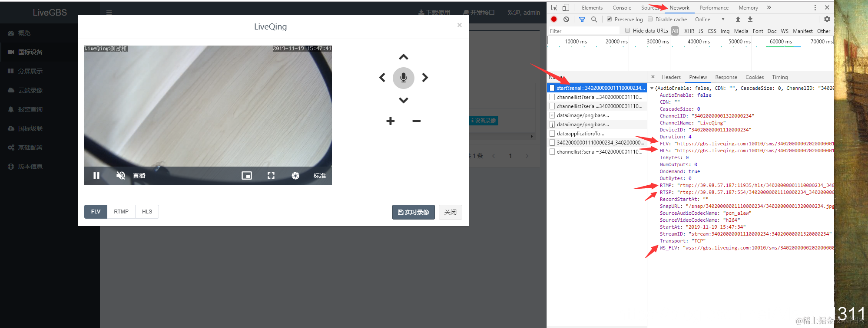Move camera up with PTZ arrow
Screen dimensions: 868x328
tap(404, 57)
